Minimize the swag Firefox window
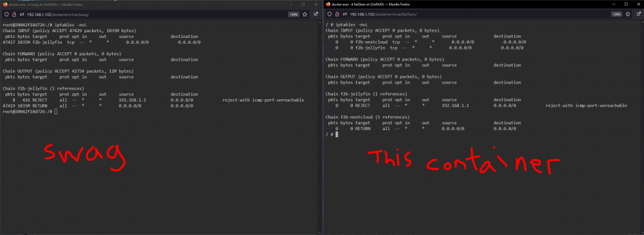 click(x=292, y=4)
